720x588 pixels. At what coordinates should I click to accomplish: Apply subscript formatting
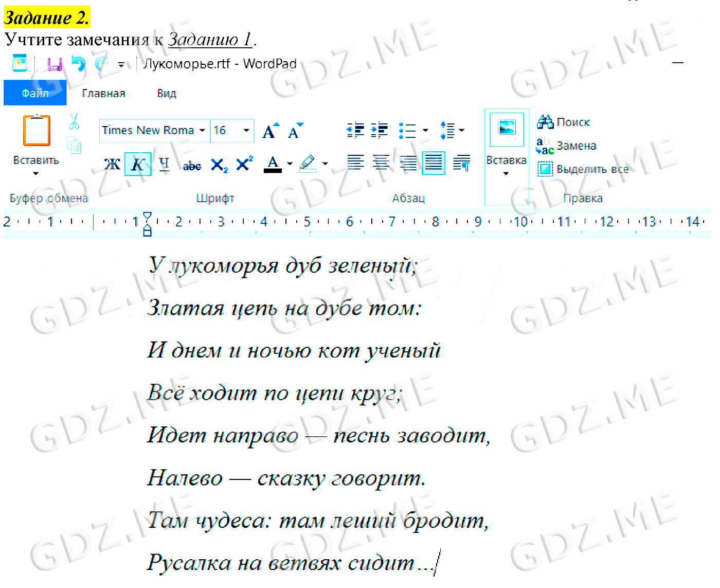point(219,165)
